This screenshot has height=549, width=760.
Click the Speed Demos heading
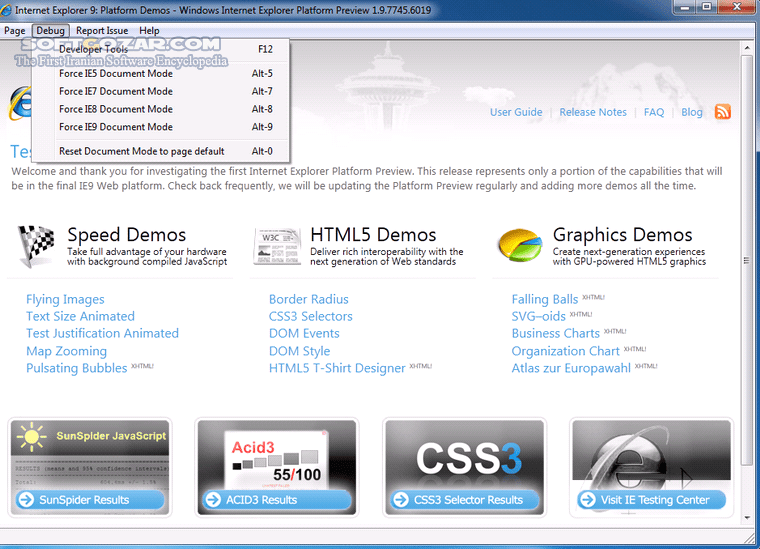tap(127, 235)
